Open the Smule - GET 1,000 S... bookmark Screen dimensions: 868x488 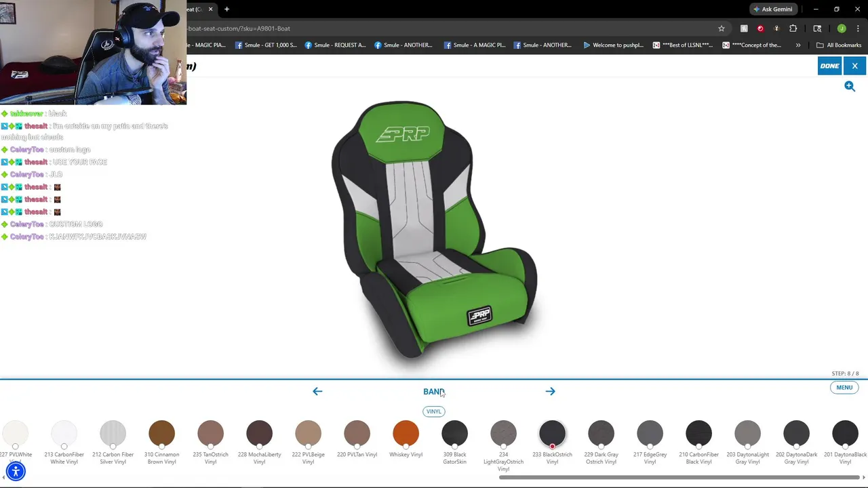pos(266,45)
